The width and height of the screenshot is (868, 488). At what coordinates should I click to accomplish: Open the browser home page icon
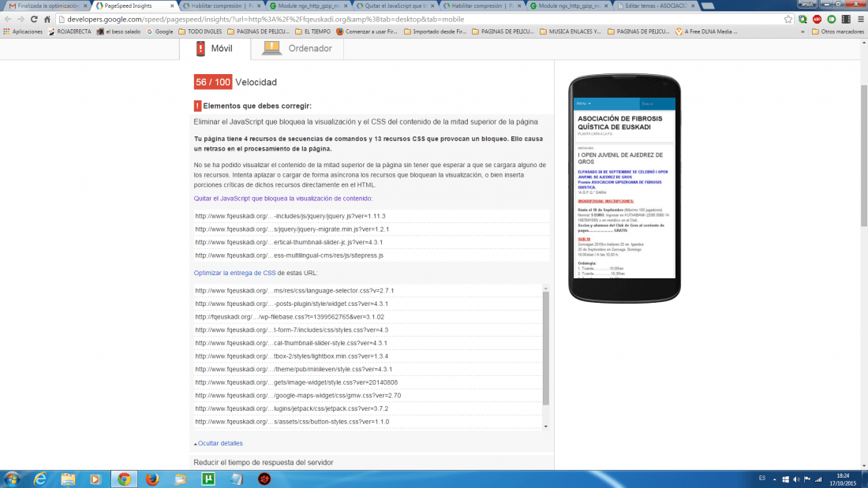click(x=47, y=20)
